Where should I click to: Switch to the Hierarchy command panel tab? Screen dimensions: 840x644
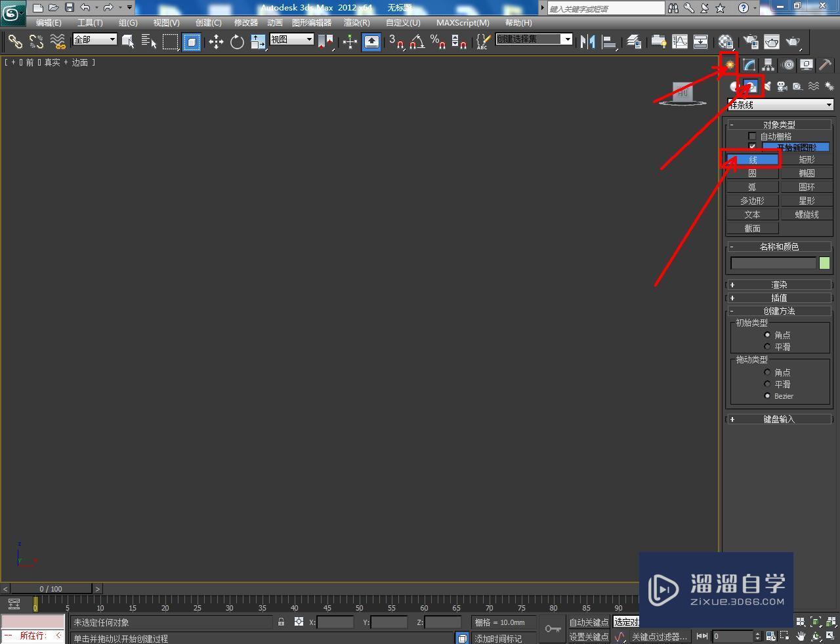(768, 64)
